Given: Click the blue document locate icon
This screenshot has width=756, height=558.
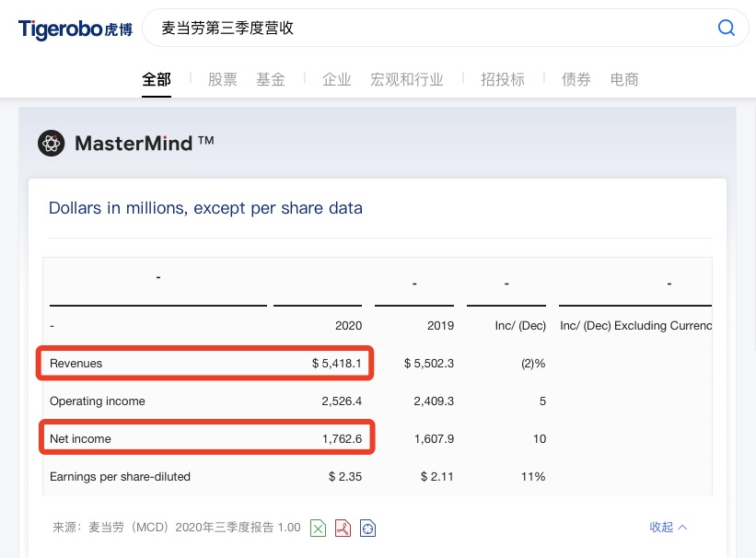Looking at the screenshot, I should coord(367,529).
